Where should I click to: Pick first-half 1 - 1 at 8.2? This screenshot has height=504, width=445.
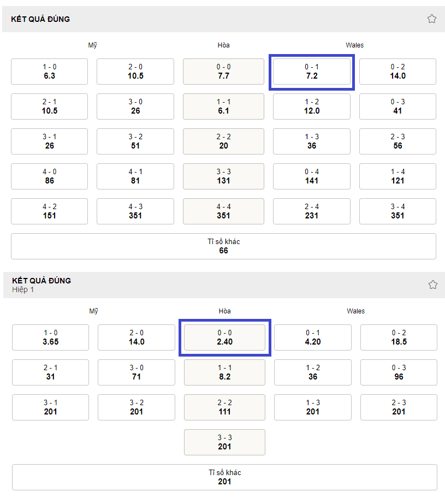pos(224,372)
